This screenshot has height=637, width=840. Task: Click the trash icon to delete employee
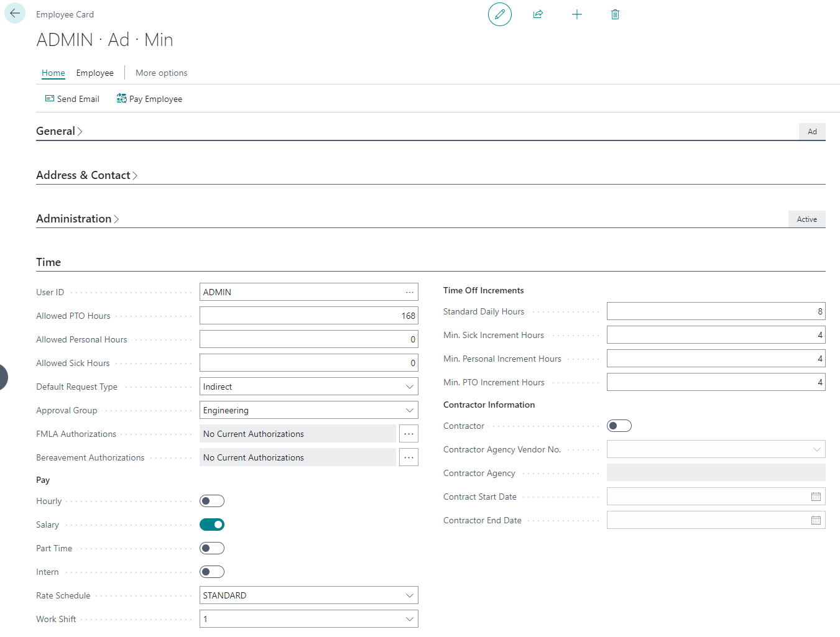tap(615, 14)
